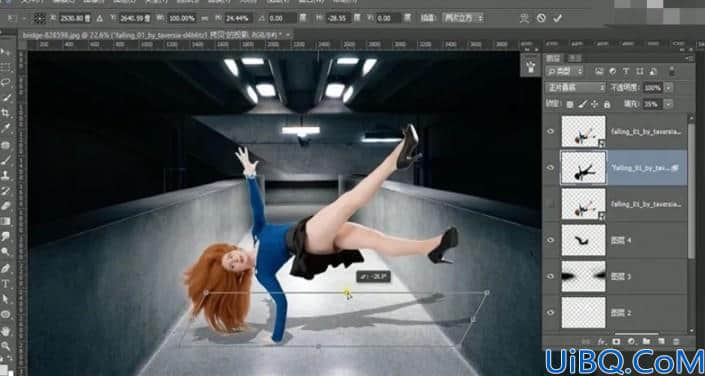Select the Zoom tool
705x376 pixels.
coord(6,346)
